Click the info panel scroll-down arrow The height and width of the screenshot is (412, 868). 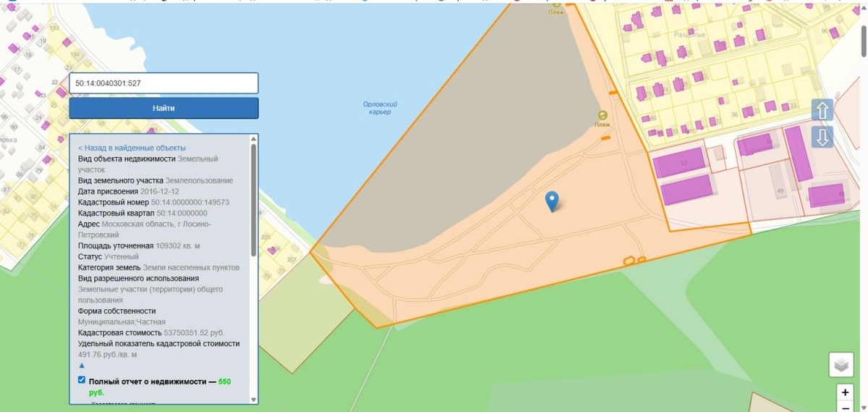point(253,399)
